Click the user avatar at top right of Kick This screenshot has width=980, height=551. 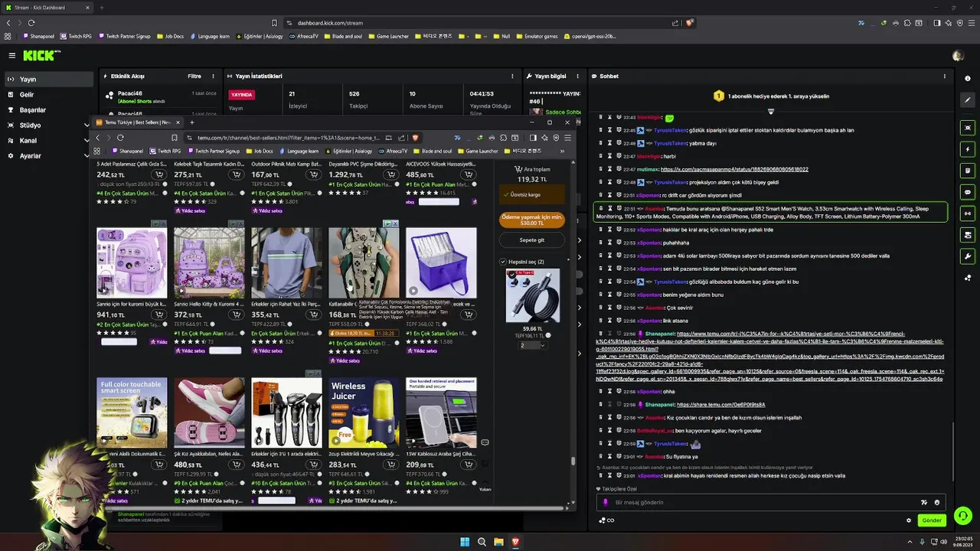point(958,55)
